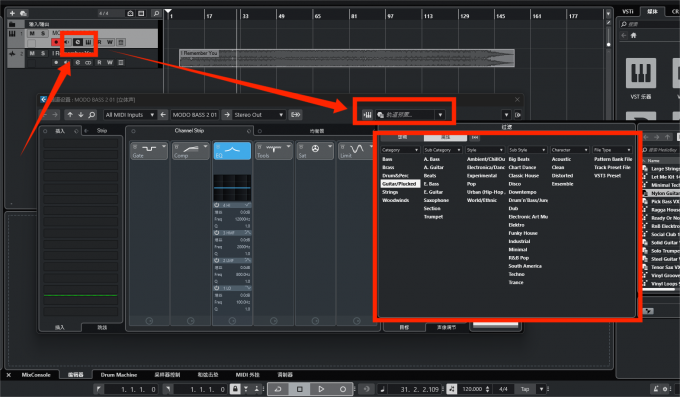Screen dimensions: 680x397
Task: Open Character filter column dropdown
Action: (x=569, y=150)
